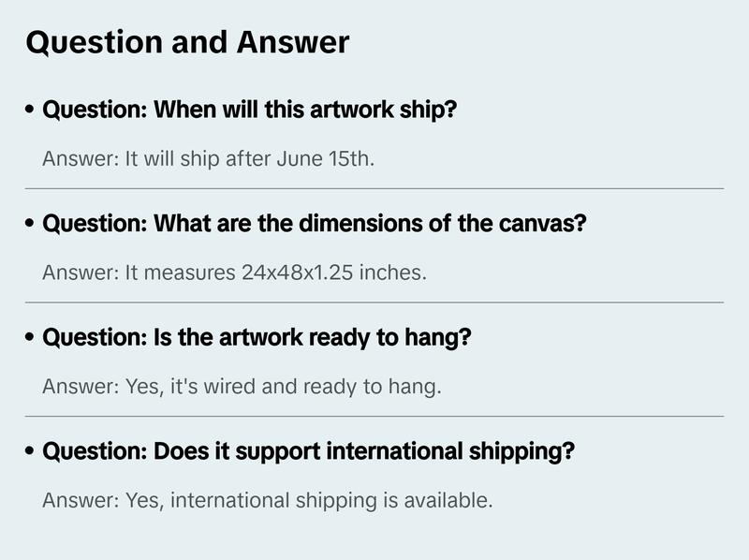Image resolution: width=749 pixels, height=560 pixels.
Task: Select the 'wired and ready to hang' answer
Action: tap(242, 386)
